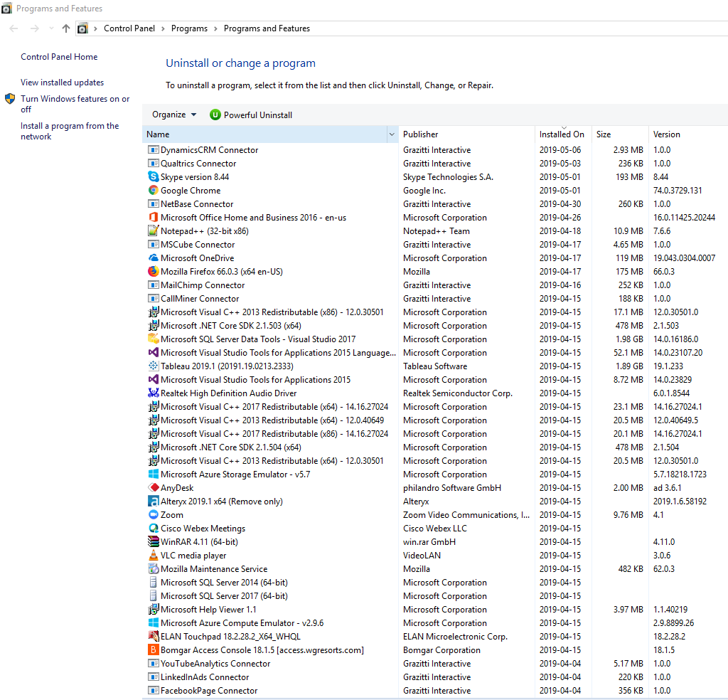Select Microsoft .NET Core SDK 2.1.504 (x64)
Screen dimensions: 728x700
[x=435, y=447]
